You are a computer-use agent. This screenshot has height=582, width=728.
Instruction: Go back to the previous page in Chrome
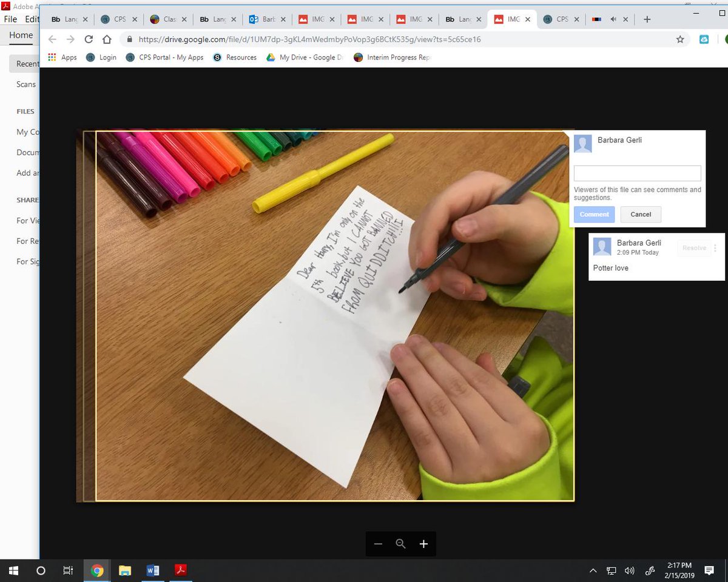coord(52,39)
